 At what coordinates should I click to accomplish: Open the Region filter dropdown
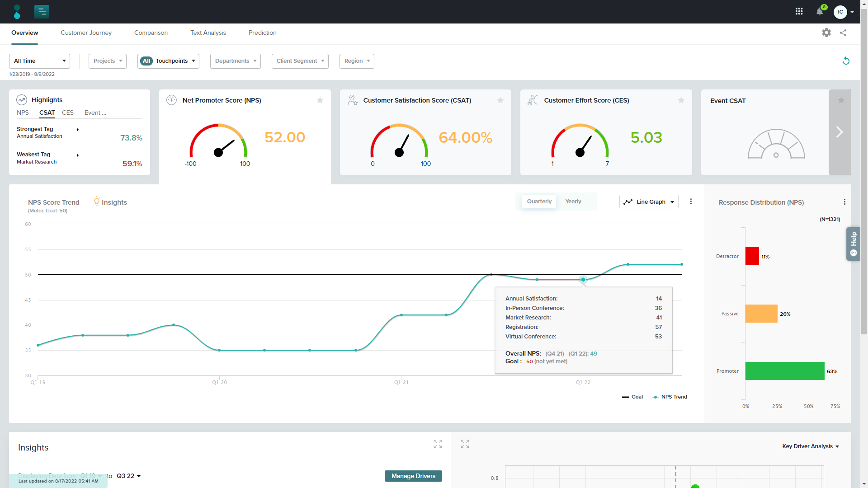tap(356, 61)
